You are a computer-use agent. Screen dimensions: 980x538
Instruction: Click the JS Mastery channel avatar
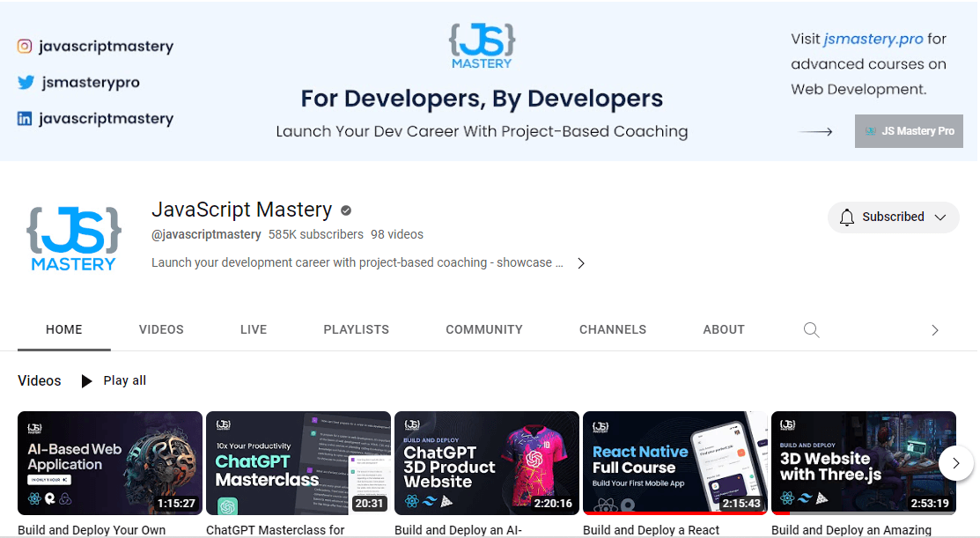click(74, 238)
